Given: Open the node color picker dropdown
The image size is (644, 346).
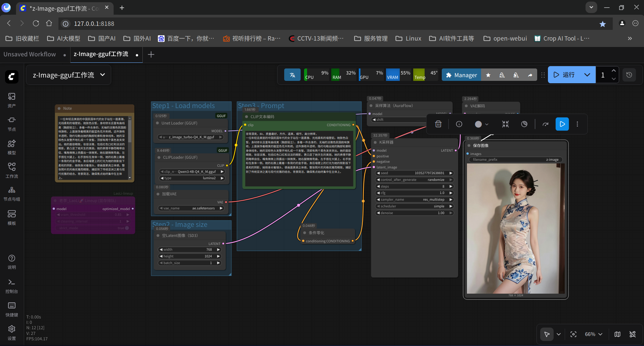Looking at the screenshot, I should click(481, 124).
